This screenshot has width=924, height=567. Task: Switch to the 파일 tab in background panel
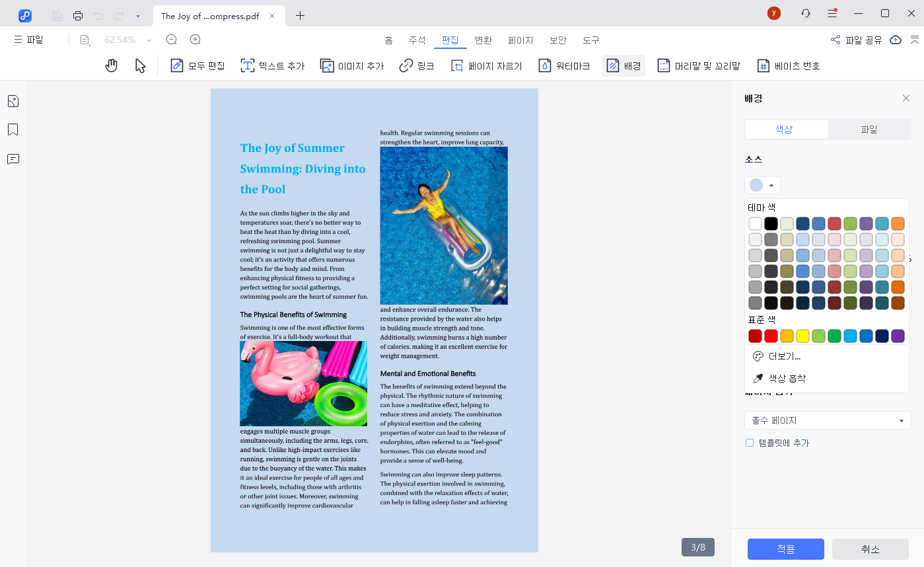pos(869,130)
